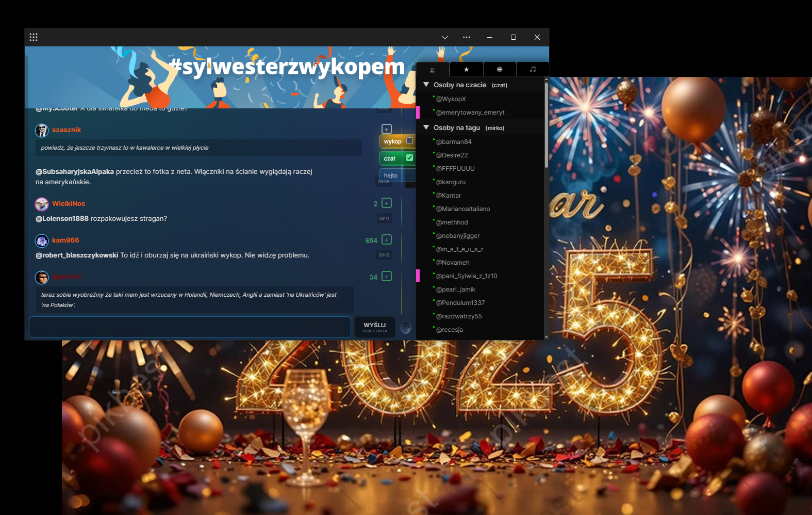Upvote kam966's message with plus button
The height and width of the screenshot is (515, 812).
[387, 240]
